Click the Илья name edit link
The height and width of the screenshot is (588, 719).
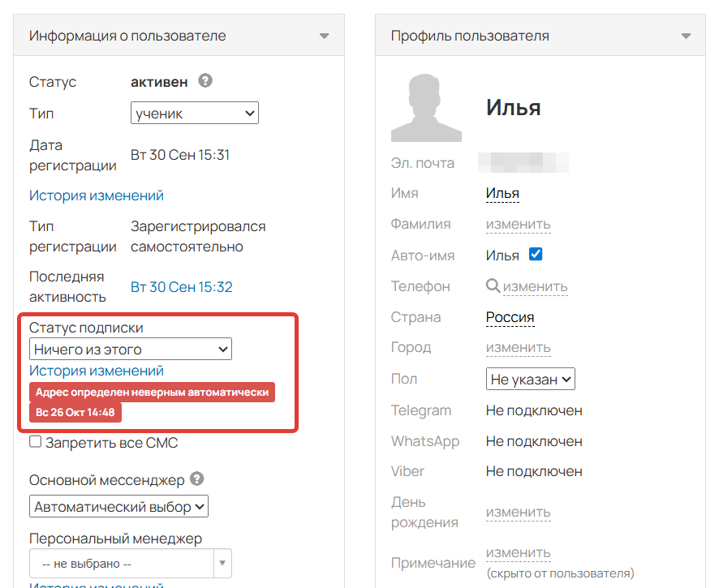click(x=501, y=193)
